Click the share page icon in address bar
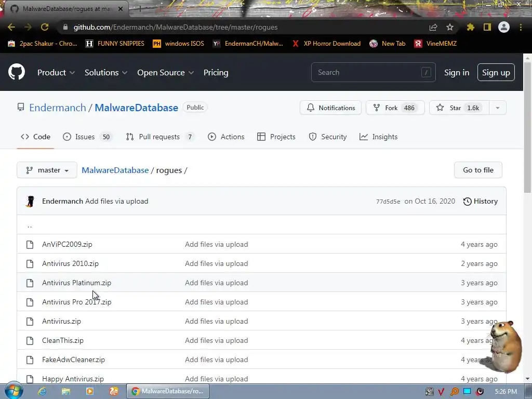 coord(433,27)
